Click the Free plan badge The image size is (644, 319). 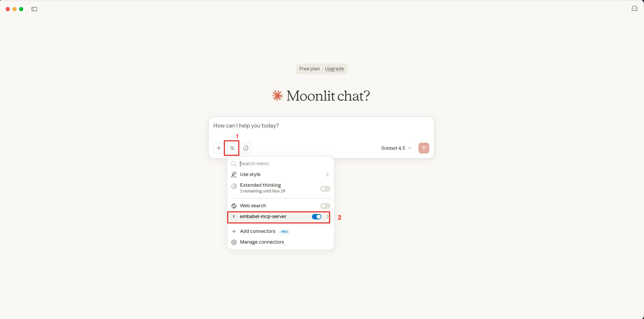click(x=310, y=69)
